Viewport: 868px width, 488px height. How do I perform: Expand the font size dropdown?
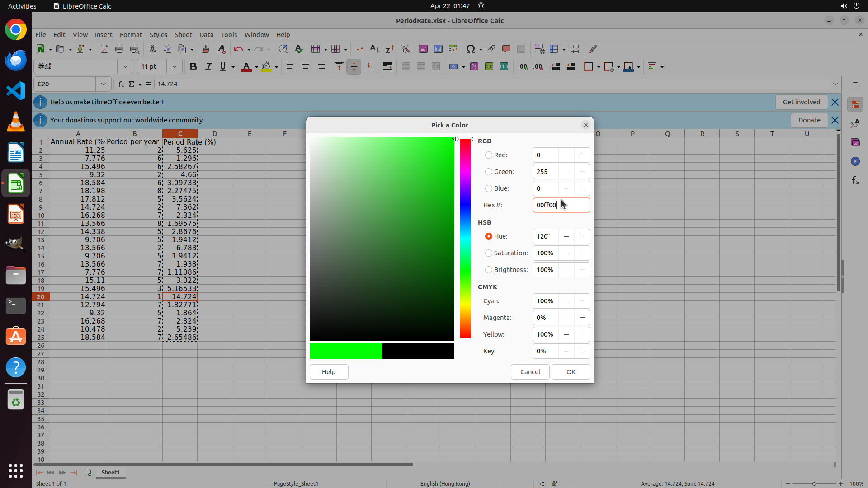[174, 66]
